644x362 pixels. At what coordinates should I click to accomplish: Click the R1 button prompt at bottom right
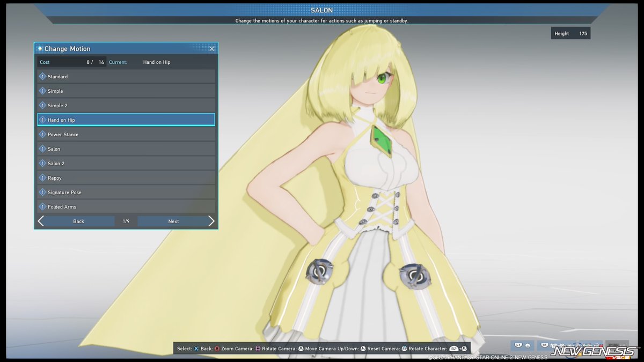tap(544, 345)
